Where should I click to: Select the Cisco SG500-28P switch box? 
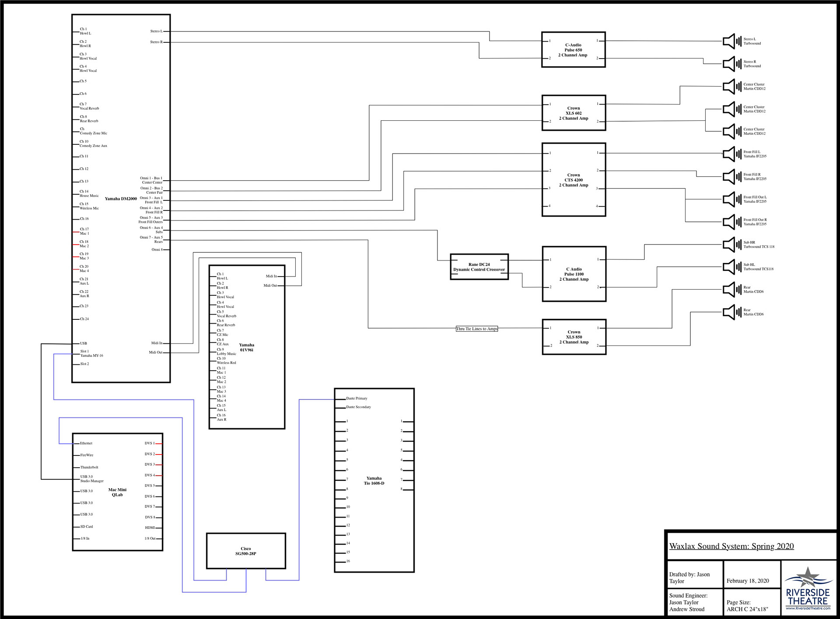click(x=246, y=551)
